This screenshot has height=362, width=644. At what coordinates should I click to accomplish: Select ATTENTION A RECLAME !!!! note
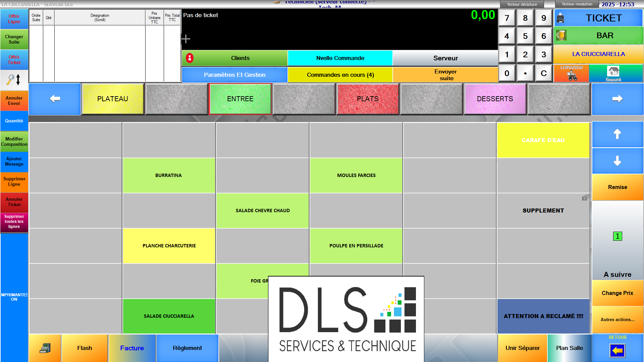543,316
